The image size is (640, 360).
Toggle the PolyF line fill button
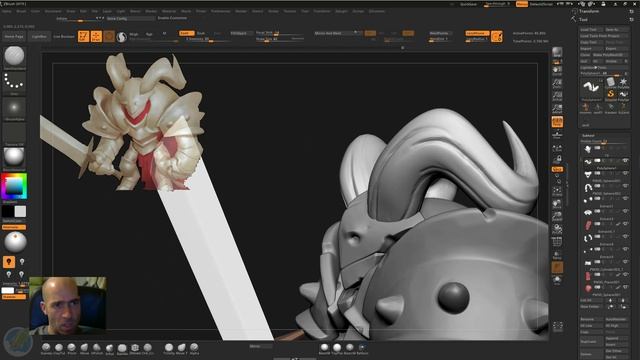coord(557,242)
